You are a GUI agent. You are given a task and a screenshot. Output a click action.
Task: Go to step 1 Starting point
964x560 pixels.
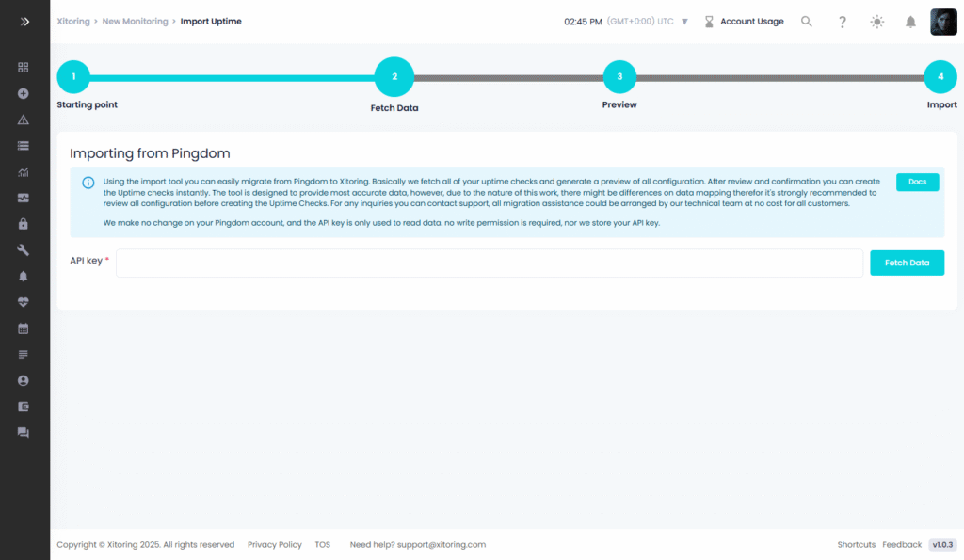point(73,76)
